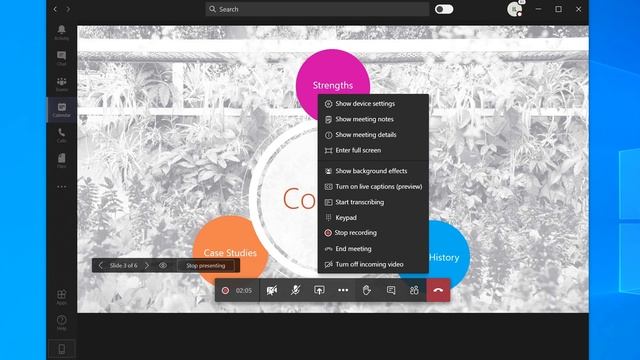Advance to the next slide
This screenshot has height=360, width=640.
coord(147,265)
